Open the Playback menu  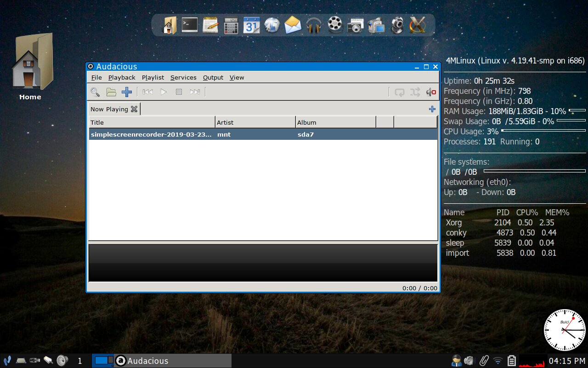click(122, 77)
